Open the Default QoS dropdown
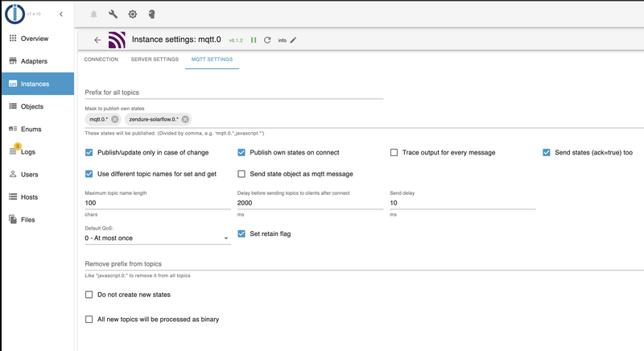Image resolution: width=644 pixels, height=351 pixels. [158, 238]
